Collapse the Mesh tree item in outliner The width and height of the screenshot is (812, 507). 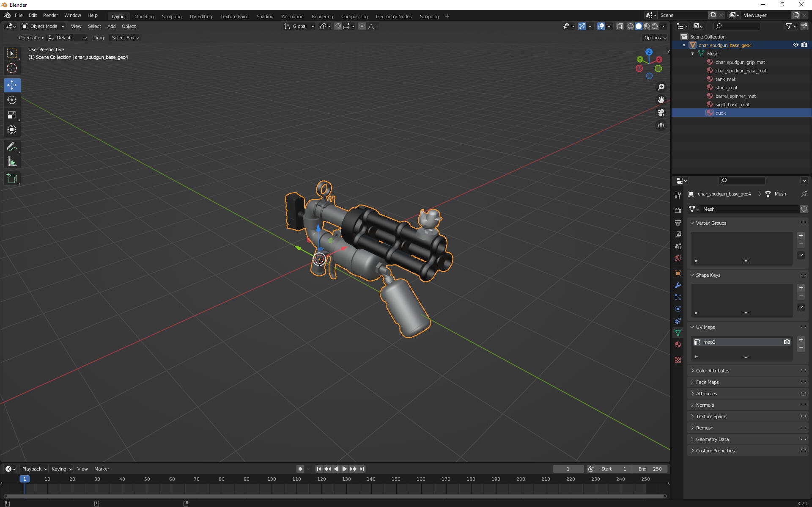(693, 54)
